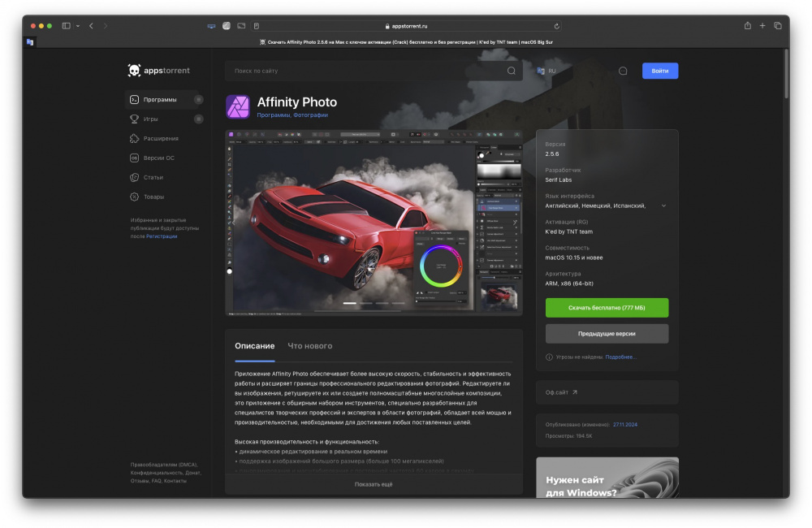Select the Игры sidebar icon
Image resolution: width=812 pixels, height=528 pixels.
[136, 119]
